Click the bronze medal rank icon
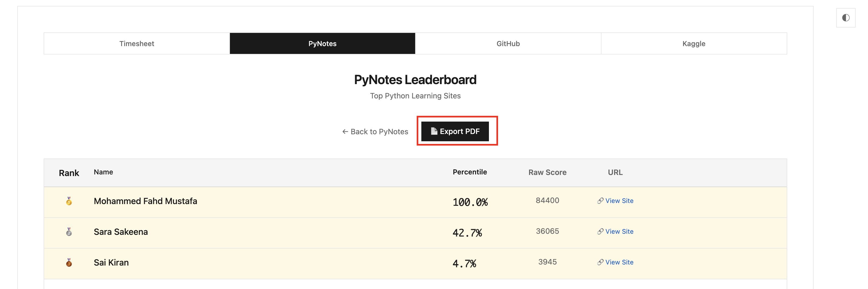Screen dimensions: 868x289 tap(69, 263)
